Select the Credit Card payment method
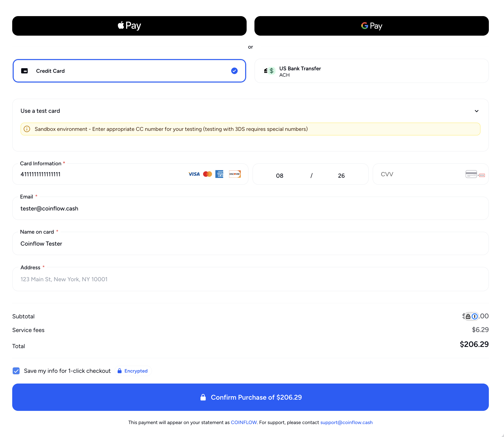This screenshot has height=437, width=504. point(129,71)
